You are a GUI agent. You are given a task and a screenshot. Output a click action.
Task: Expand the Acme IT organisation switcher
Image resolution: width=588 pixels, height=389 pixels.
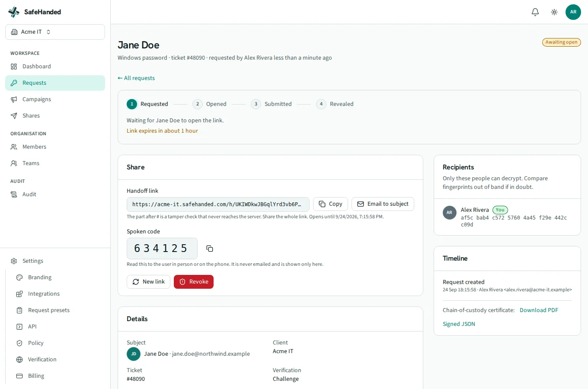55,32
